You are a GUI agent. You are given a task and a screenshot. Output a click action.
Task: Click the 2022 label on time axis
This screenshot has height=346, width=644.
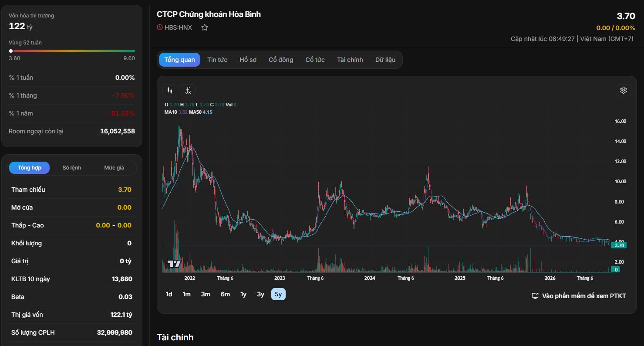pos(190,278)
